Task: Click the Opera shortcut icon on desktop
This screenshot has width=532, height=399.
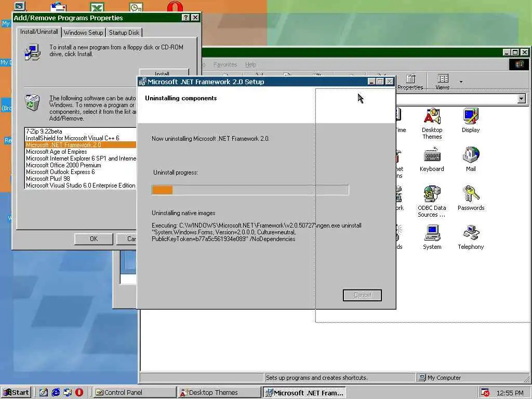Action: click(175, 6)
